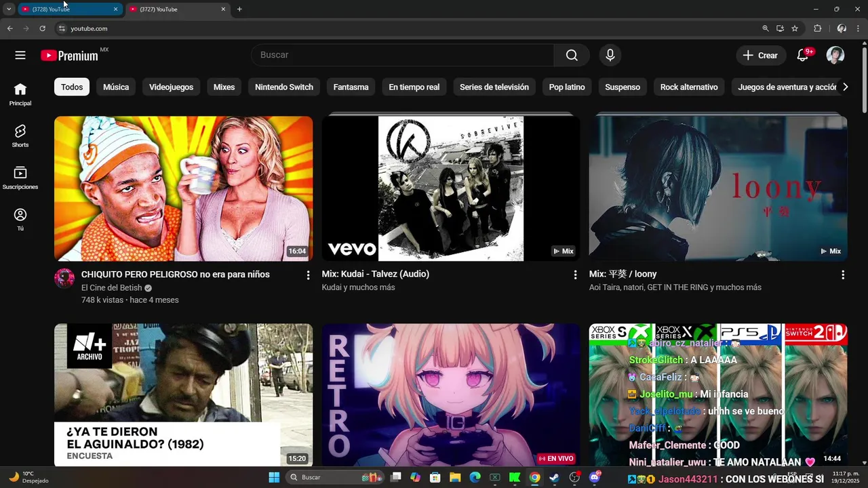Open Mix: 平葵 / loony title
Image resolution: width=868 pixels, height=488 pixels.
point(623,274)
